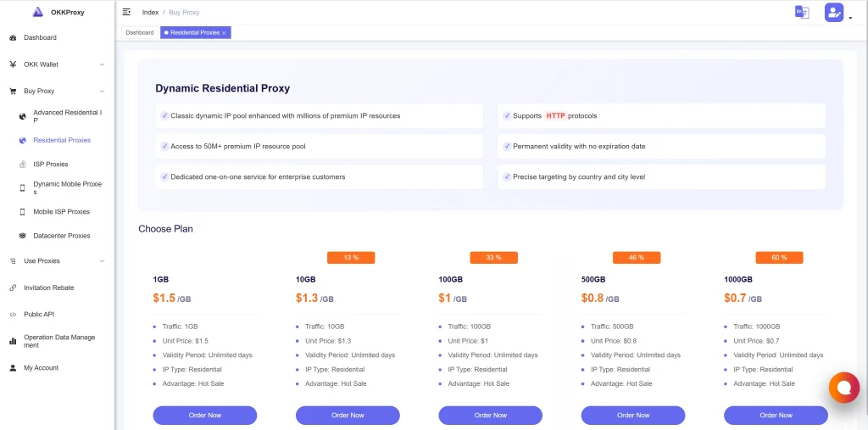This screenshot has height=430, width=868.
Task: Open ISP Proxies in the sidebar
Action: [x=51, y=165]
